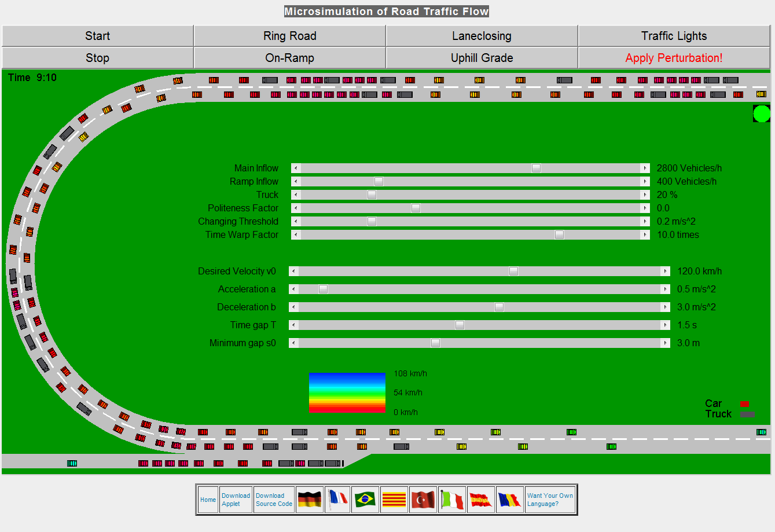Viewport: 775px width, 532px height.
Task: Switch language using the French flag icon
Action: pos(338,499)
